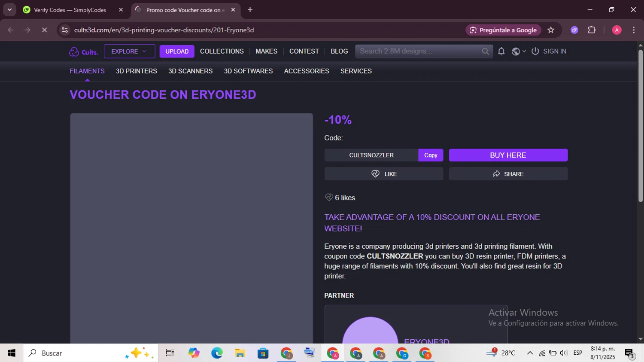644x362 pixels.
Task: Click the 6 likes counter
Action: (340, 198)
